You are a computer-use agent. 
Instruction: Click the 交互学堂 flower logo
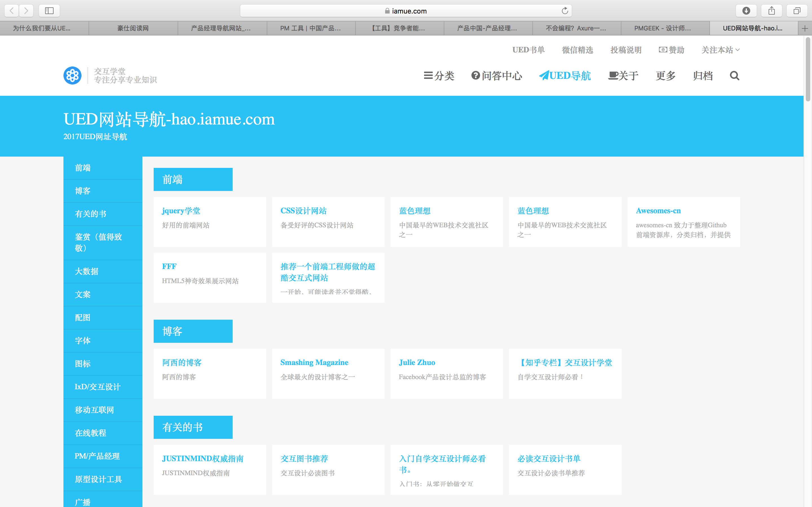tap(72, 75)
